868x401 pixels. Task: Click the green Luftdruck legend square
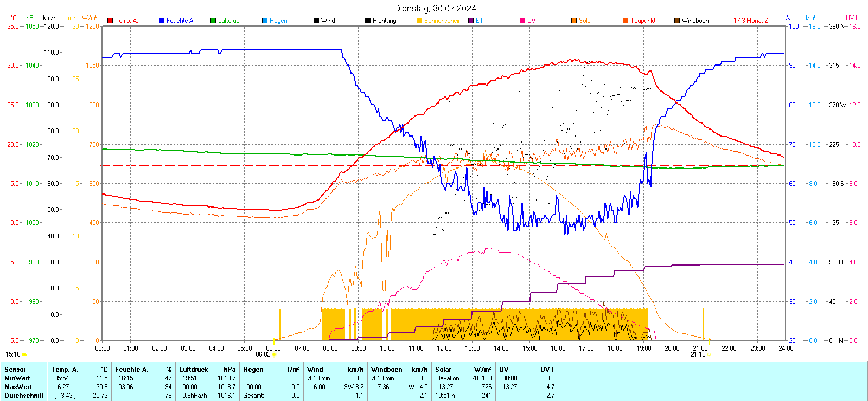pyautogui.click(x=213, y=21)
